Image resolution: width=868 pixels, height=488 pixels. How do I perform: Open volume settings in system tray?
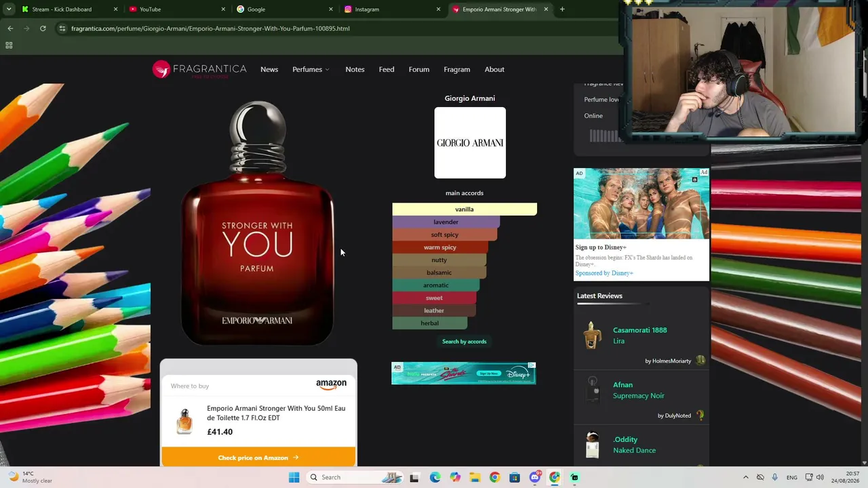pos(820,477)
